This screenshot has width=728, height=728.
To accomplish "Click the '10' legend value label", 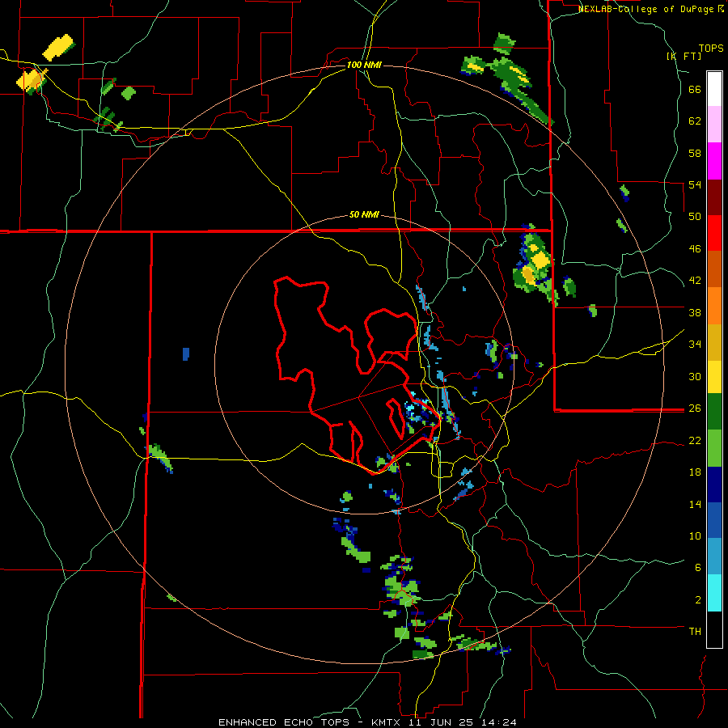I will [x=695, y=536].
